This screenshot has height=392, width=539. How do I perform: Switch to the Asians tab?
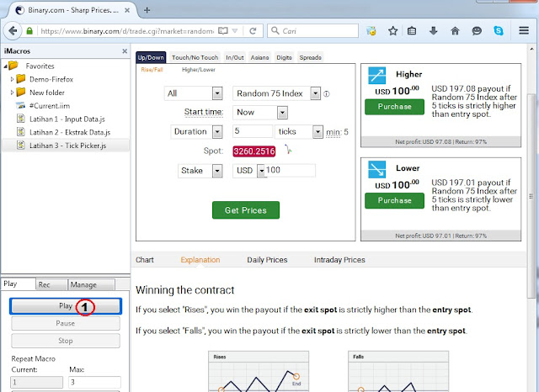(259, 57)
